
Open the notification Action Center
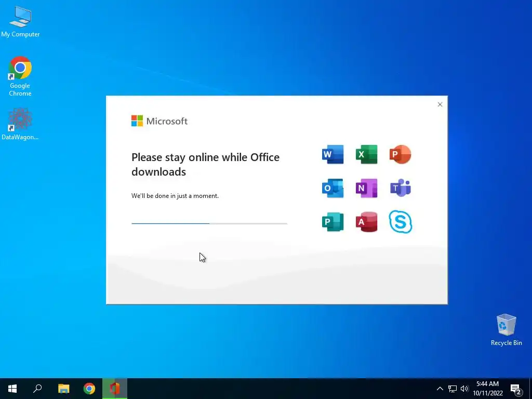[x=516, y=389]
